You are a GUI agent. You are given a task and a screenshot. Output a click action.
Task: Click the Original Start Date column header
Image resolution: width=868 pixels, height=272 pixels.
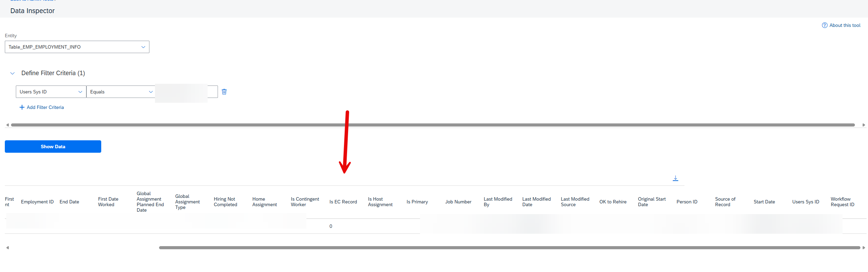pos(652,202)
